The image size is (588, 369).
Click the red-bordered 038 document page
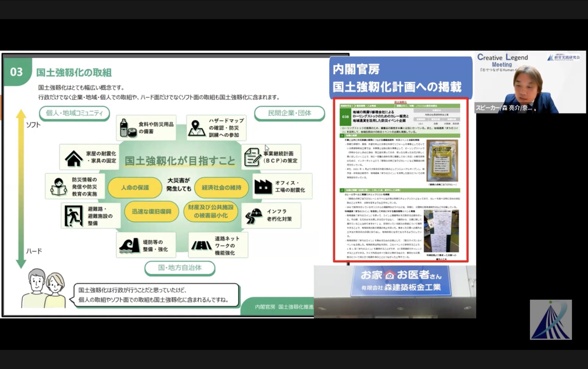(401, 180)
